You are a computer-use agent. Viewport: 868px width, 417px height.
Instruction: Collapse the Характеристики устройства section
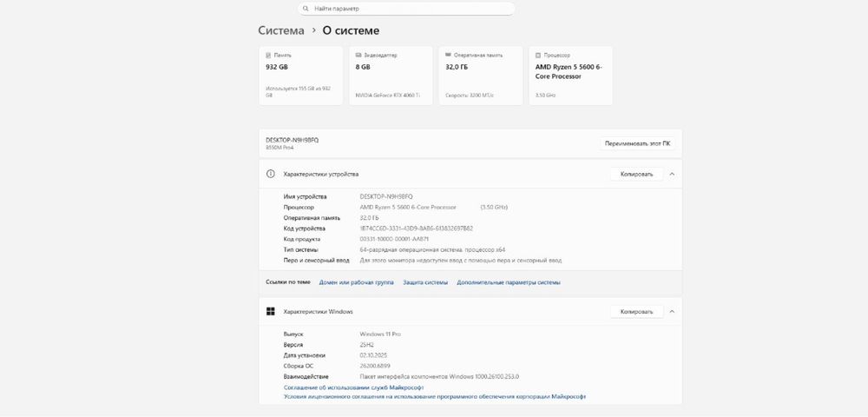pos(672,174)
